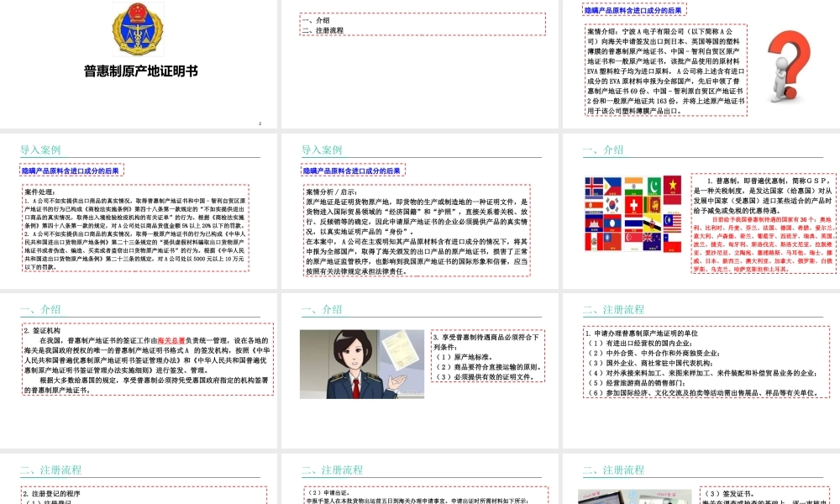Click the 二、注册流程 entry in the contents slide
This screenshot has width=840, height=504.
tap(323, 30)
